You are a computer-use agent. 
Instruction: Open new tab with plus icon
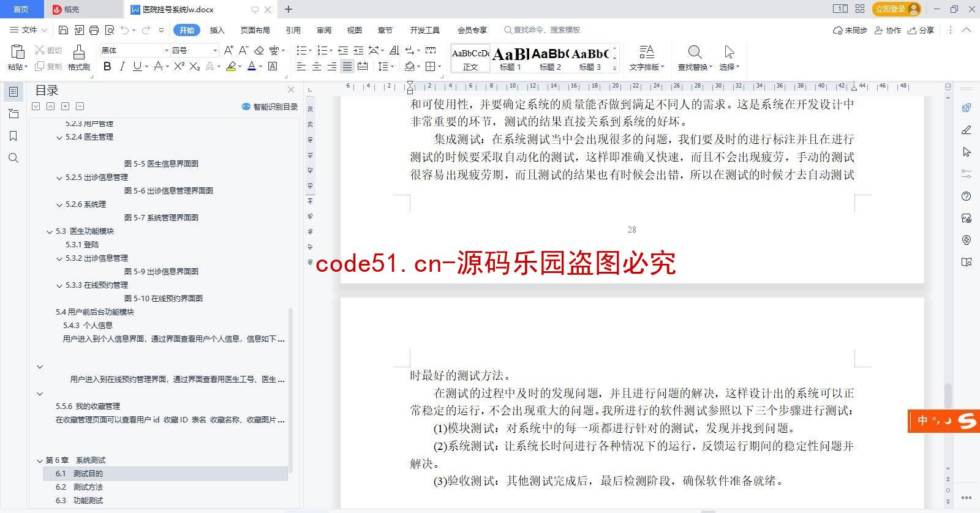(x=288, y=9)
